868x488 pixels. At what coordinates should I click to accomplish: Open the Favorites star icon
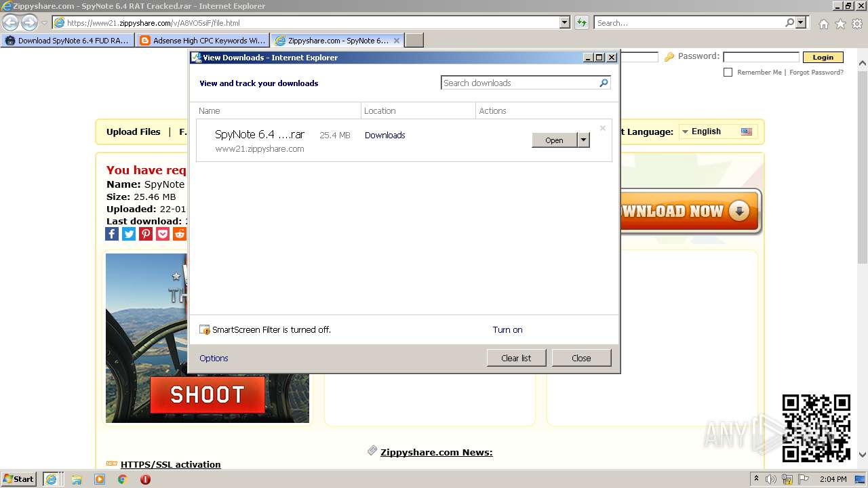tap(840, 24)
